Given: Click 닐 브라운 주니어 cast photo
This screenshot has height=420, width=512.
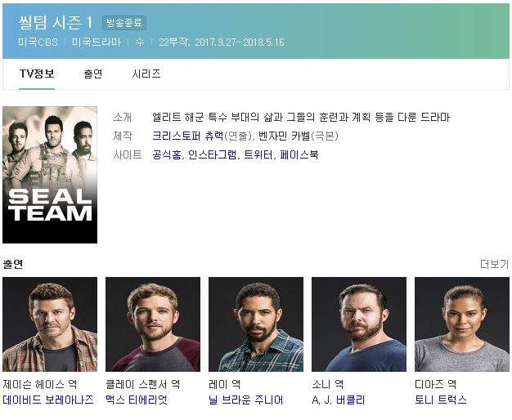Looking at the screenshot, I should click(x=256, y=324).
